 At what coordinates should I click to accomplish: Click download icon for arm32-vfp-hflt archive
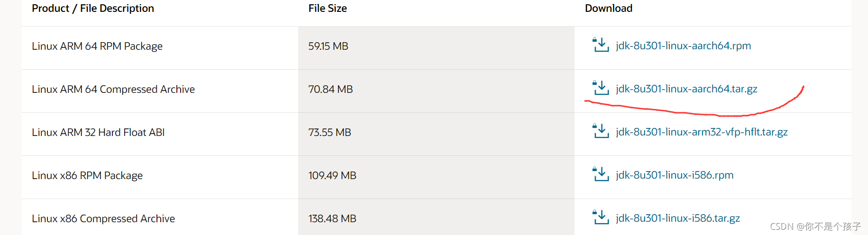[601, 131]
